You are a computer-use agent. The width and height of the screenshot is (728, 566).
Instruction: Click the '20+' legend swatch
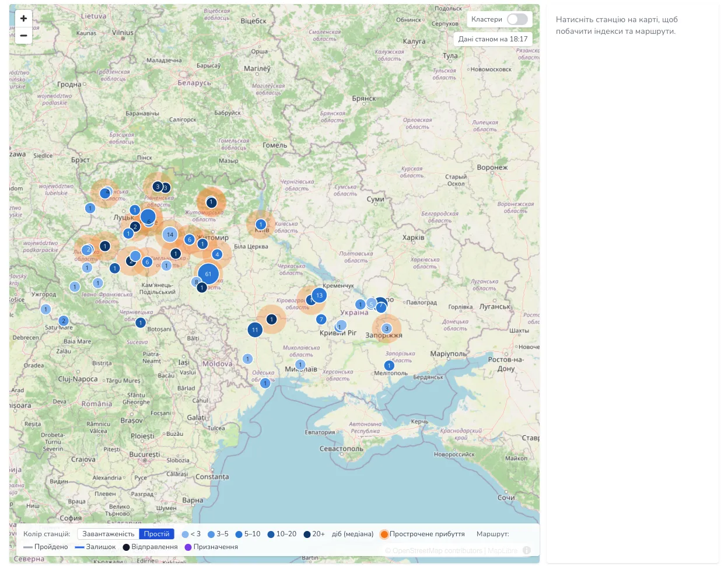307,534
